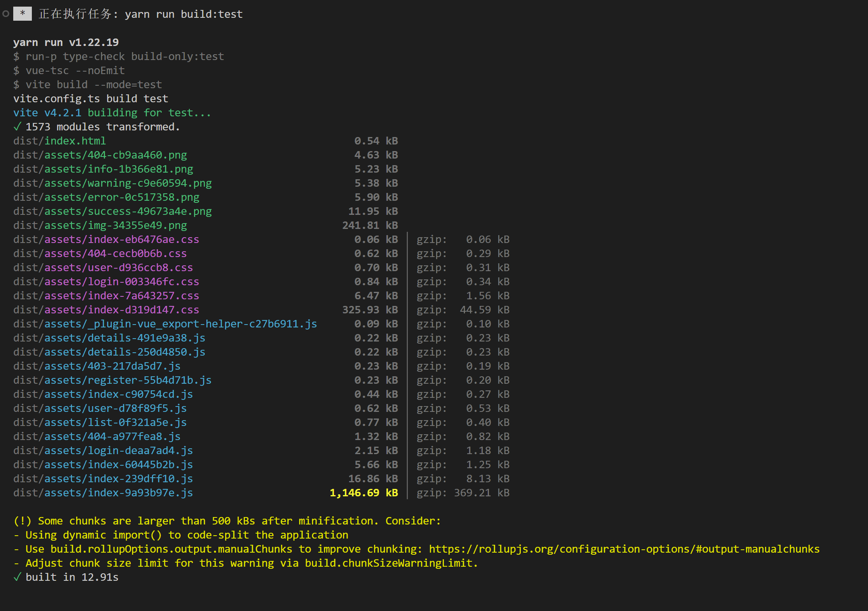Click the highlighted 1,146.69 kB size value
Viewport: 868px width, 611px height.
coord(363,493)
